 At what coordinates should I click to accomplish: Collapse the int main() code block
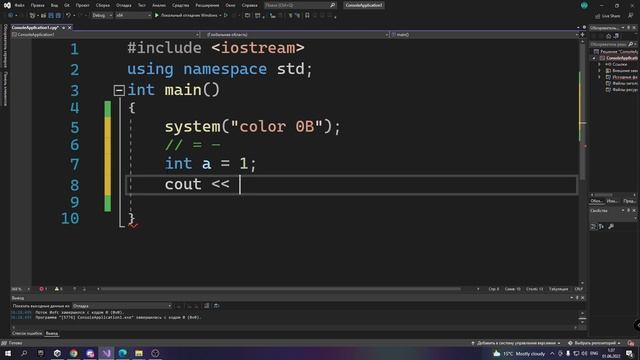coord(119,90)
